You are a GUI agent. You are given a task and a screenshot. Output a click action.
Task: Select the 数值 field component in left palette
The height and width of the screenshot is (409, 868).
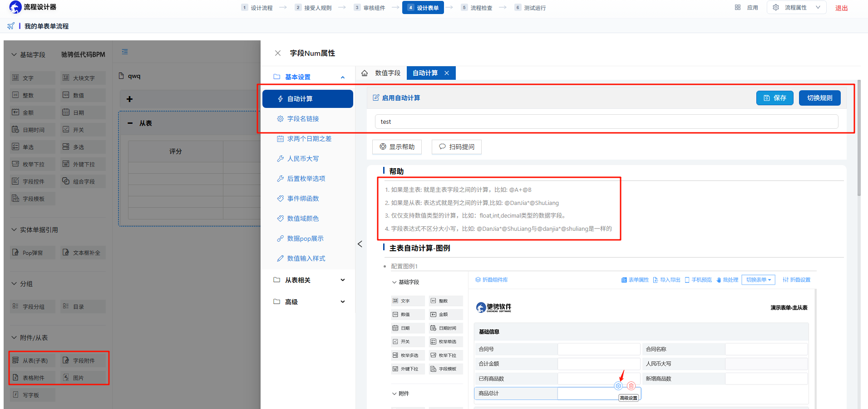[83, 95]
